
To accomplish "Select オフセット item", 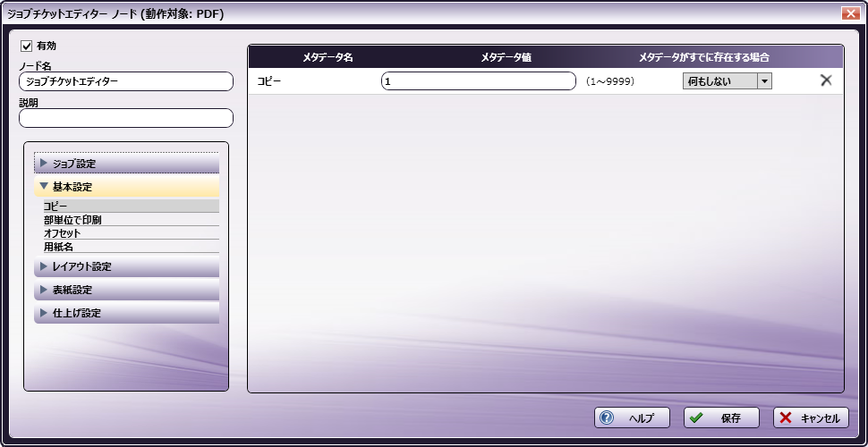I will (132, 233).
